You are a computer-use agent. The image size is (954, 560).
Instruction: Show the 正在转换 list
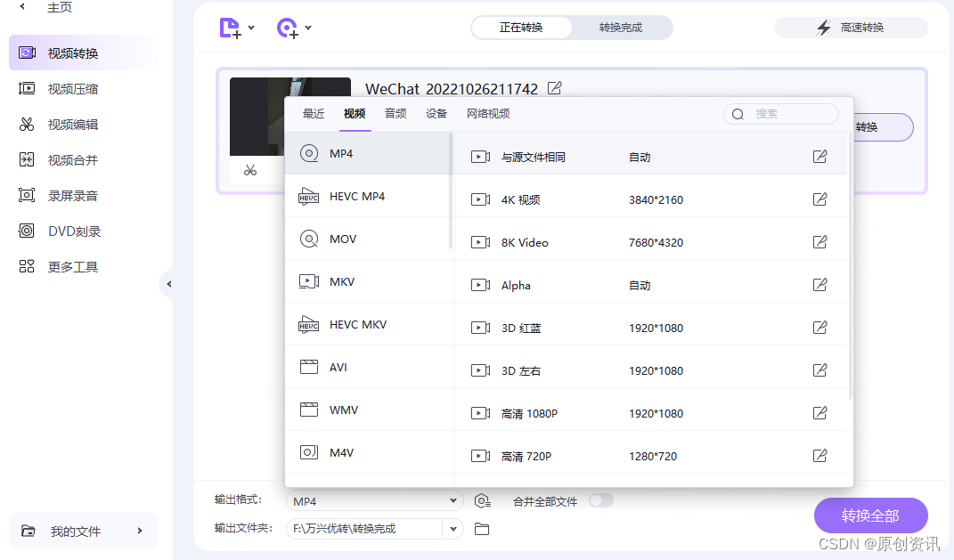click(521, 28)
